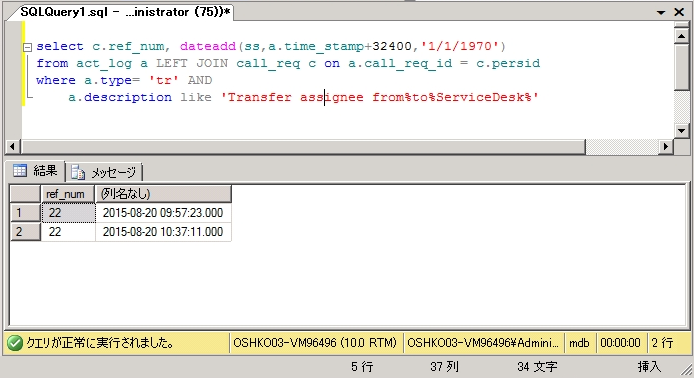The image size is (694, 378).
Task: Click the horizontal scrollbar thumb in editor
Action: tap(303, 147)
